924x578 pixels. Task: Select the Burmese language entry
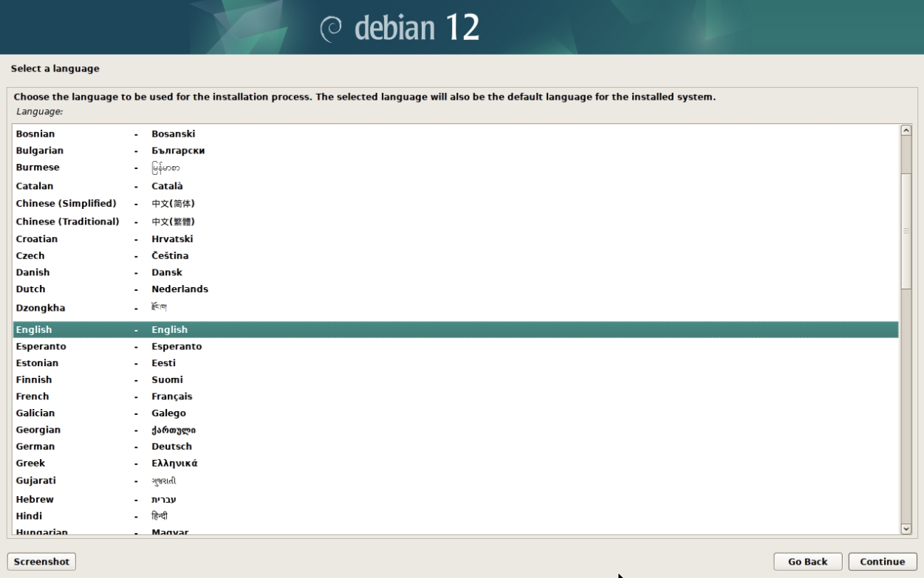coord(456,168)
